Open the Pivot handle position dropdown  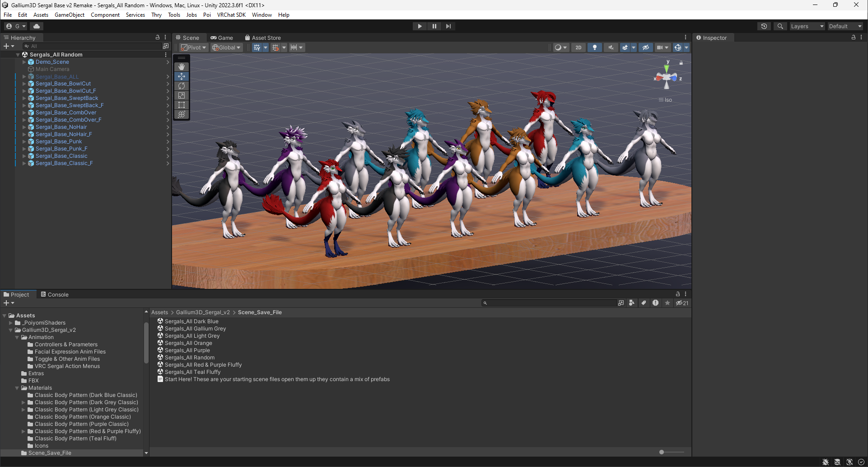[x=193, y=47]
